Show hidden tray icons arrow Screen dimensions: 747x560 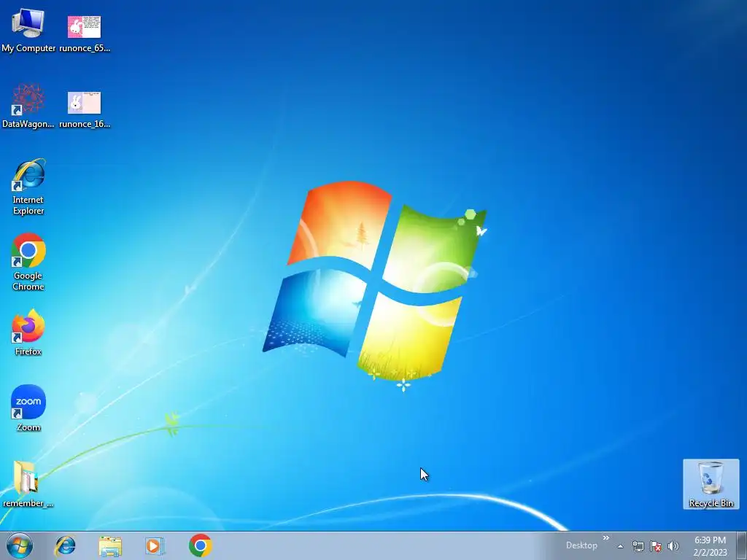[x=620, y=546]
